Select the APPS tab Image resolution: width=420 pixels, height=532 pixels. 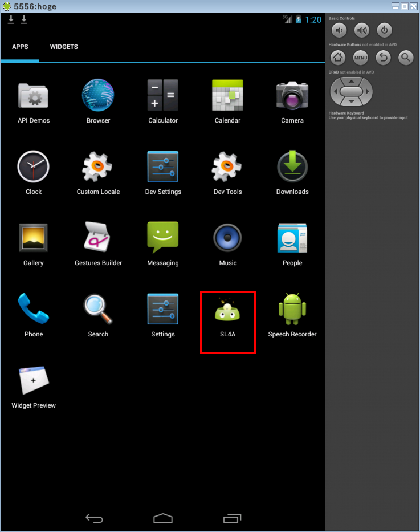(20, 47)
